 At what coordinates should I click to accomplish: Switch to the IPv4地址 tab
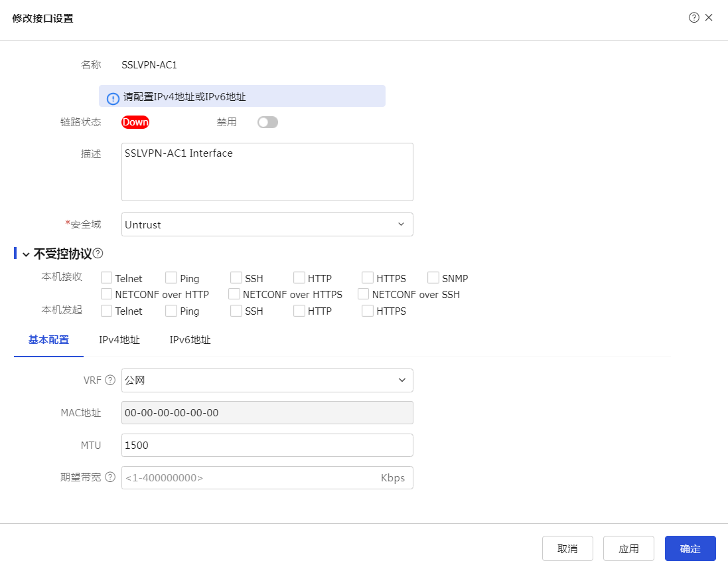119,340
